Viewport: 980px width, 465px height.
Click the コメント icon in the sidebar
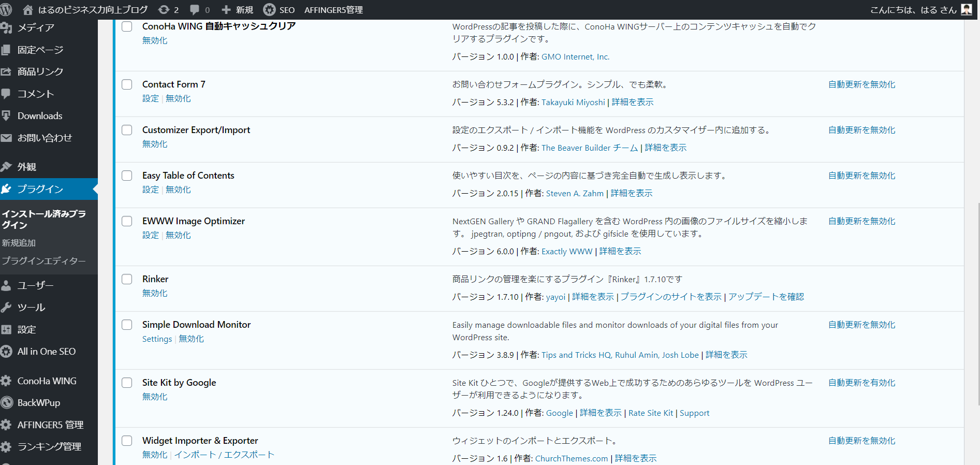(x=6, y=94)
